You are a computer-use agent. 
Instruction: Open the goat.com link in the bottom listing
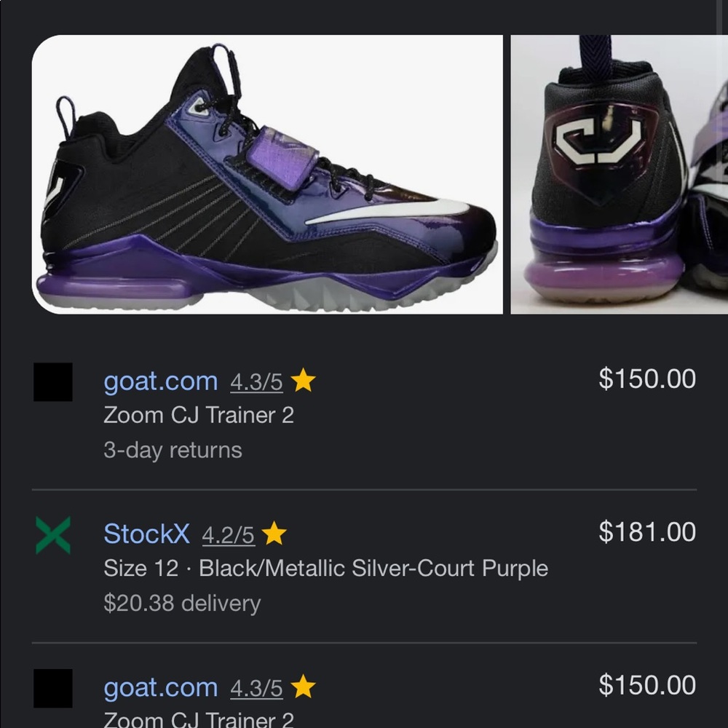(161, 688)
